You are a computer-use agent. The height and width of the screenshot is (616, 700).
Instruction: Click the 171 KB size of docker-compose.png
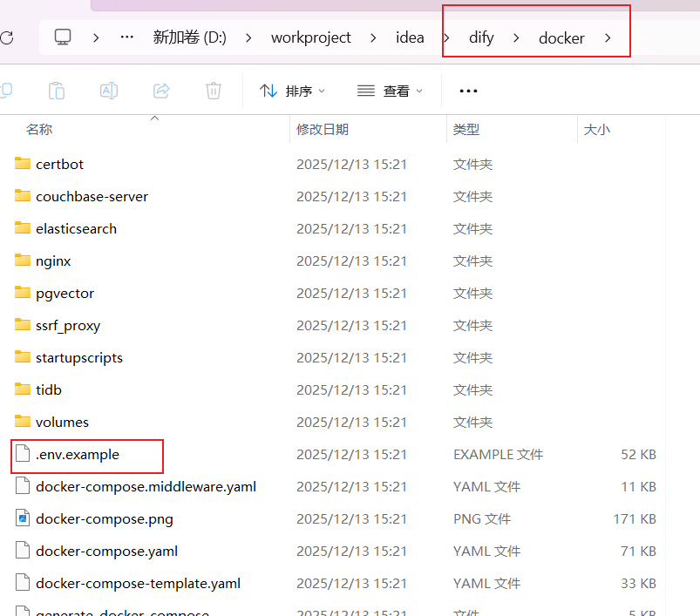[635, 518]
